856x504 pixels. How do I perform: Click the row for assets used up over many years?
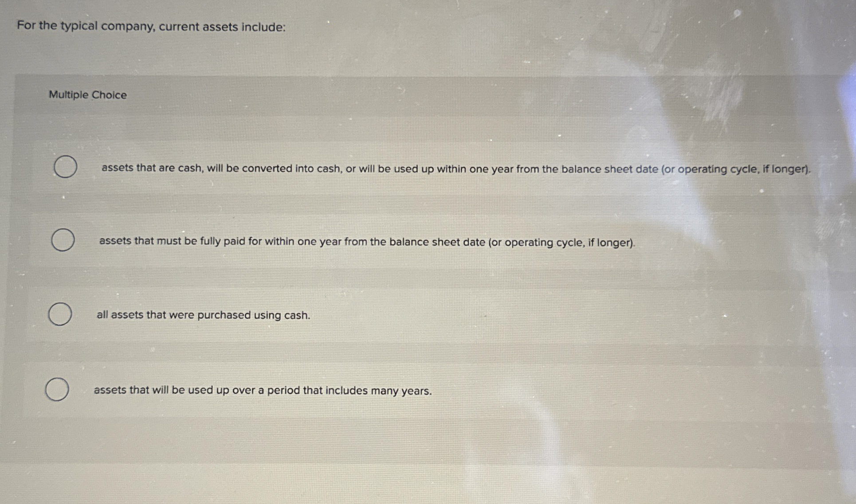263,390
